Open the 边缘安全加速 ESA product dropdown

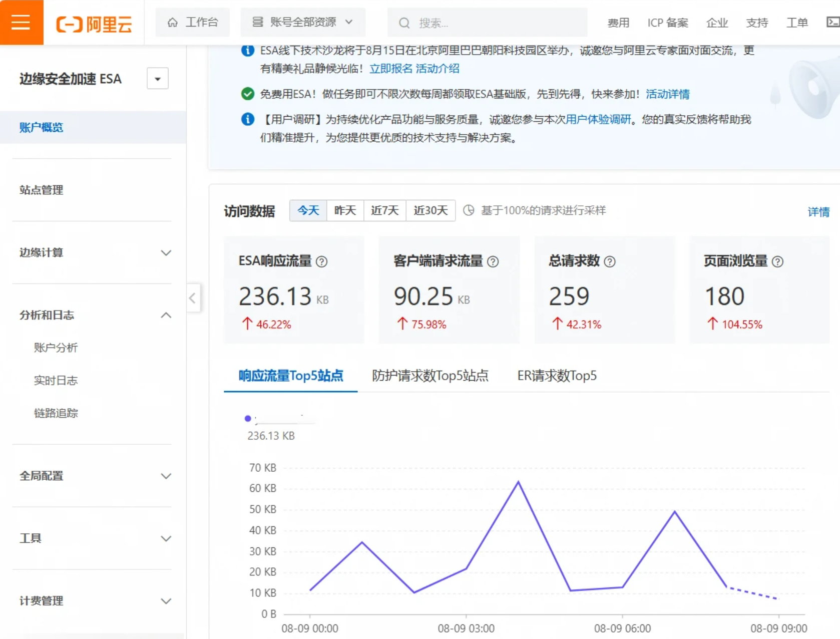tap(157, 79)
